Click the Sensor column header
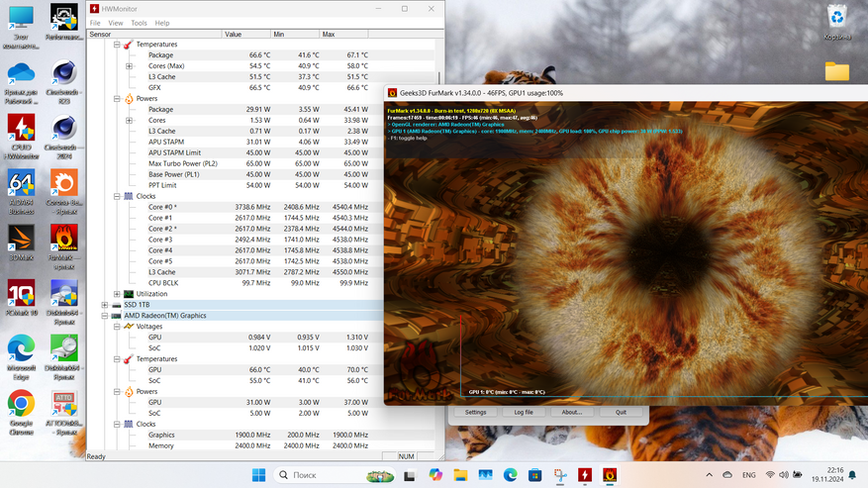The height and width of the screenshot is (488, 868). coord(154,35)
